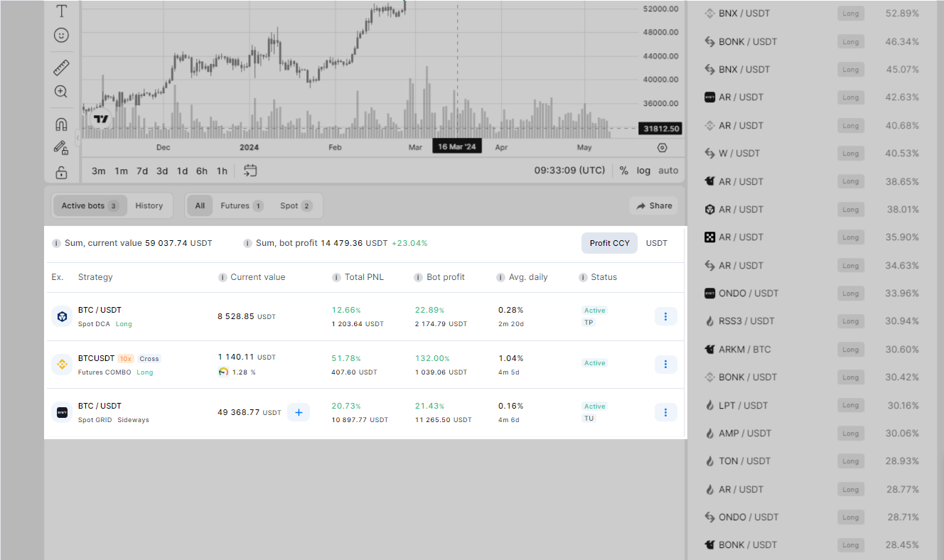This screenshot has width=944, height=560.
Task: Switch to the History tab
Action: 149,206
